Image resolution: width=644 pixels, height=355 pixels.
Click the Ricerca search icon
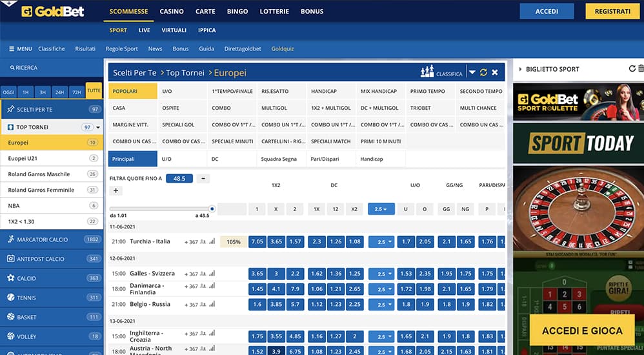(12, 68)
